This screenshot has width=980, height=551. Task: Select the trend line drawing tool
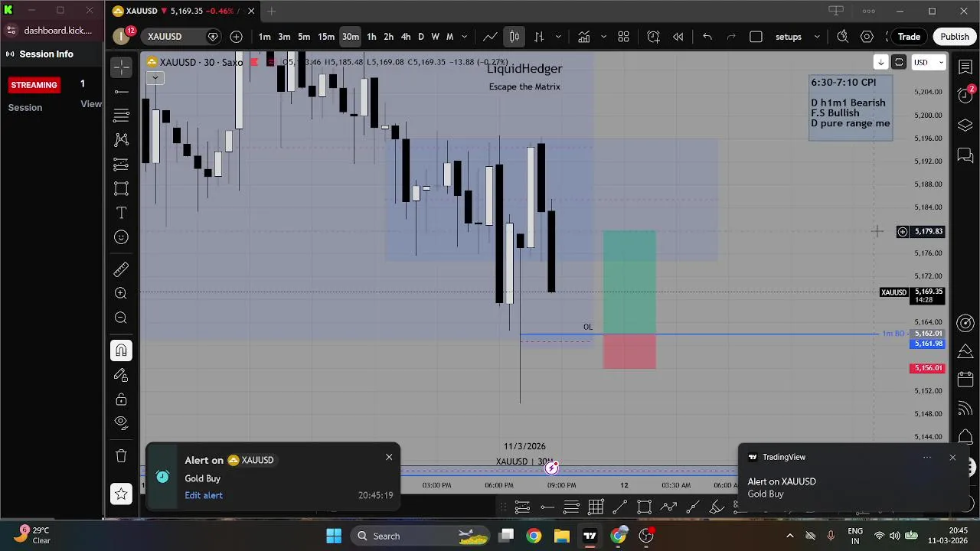pyautogui.click(x=121, y=92)
